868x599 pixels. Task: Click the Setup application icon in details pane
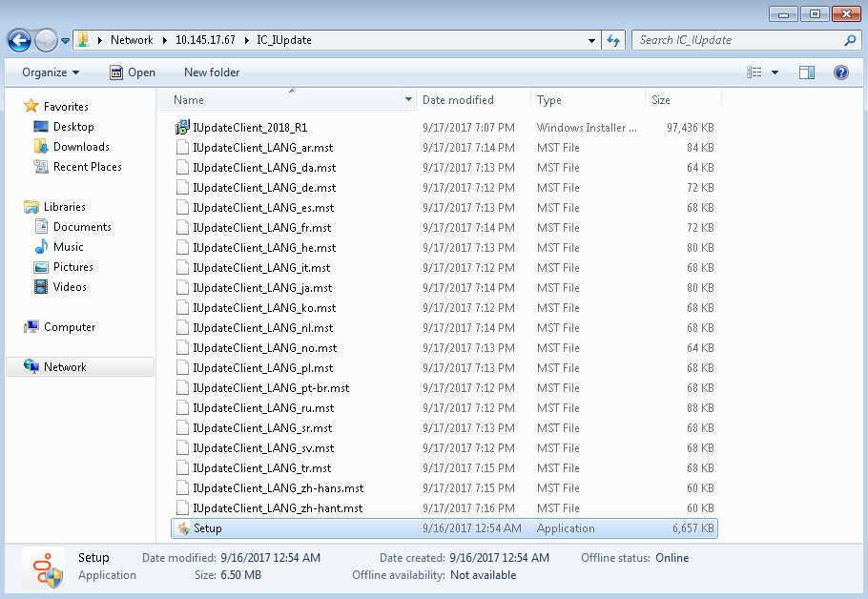click(x=42, y=566)
